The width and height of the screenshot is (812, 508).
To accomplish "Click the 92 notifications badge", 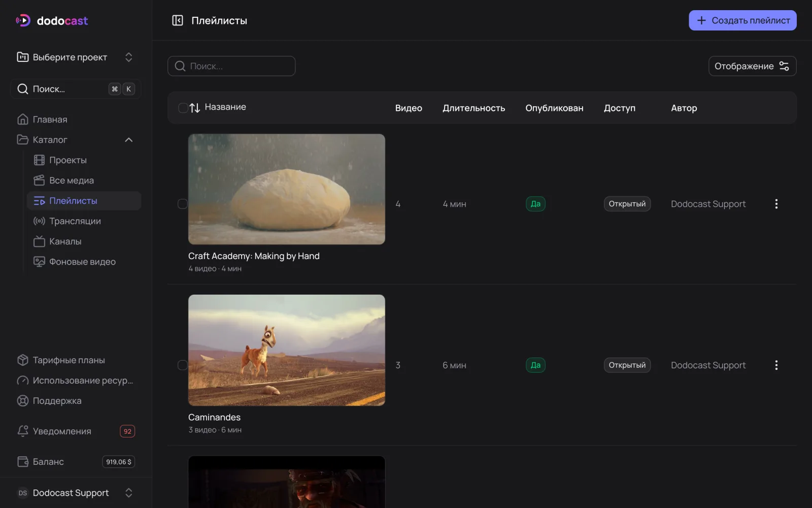I will click(x=127, y=431).
